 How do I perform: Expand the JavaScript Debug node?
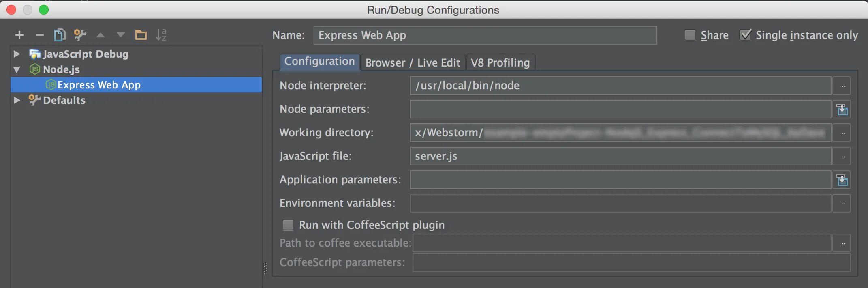(17, 54)
